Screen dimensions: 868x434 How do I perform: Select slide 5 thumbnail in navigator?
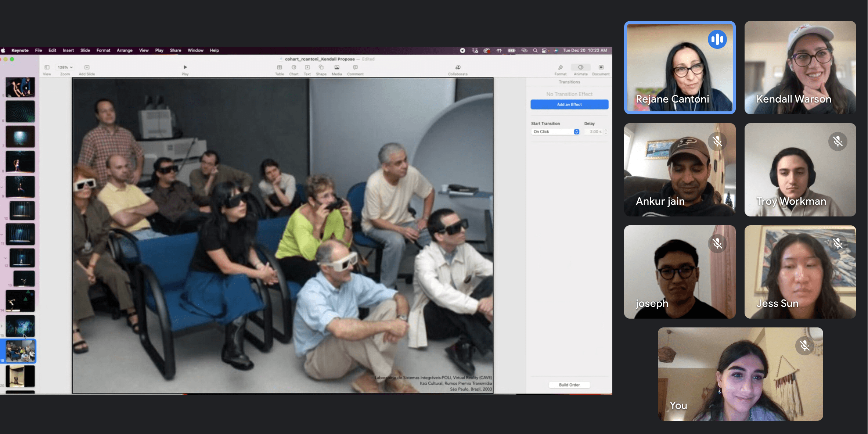click(x=20, y=87)
